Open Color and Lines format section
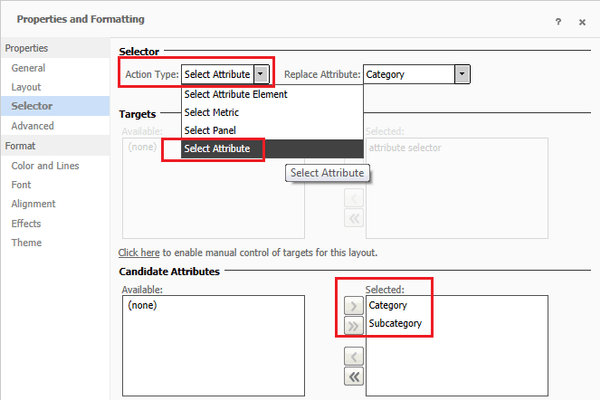Screen dimensions: 600x400 pyautogui.click(x=45, y=166)
